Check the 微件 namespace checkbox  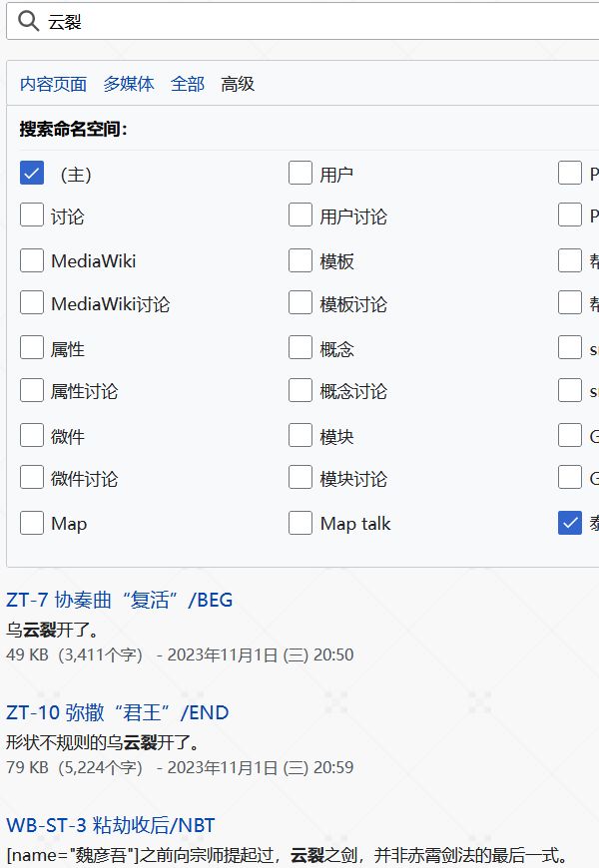tap(31, 434)
